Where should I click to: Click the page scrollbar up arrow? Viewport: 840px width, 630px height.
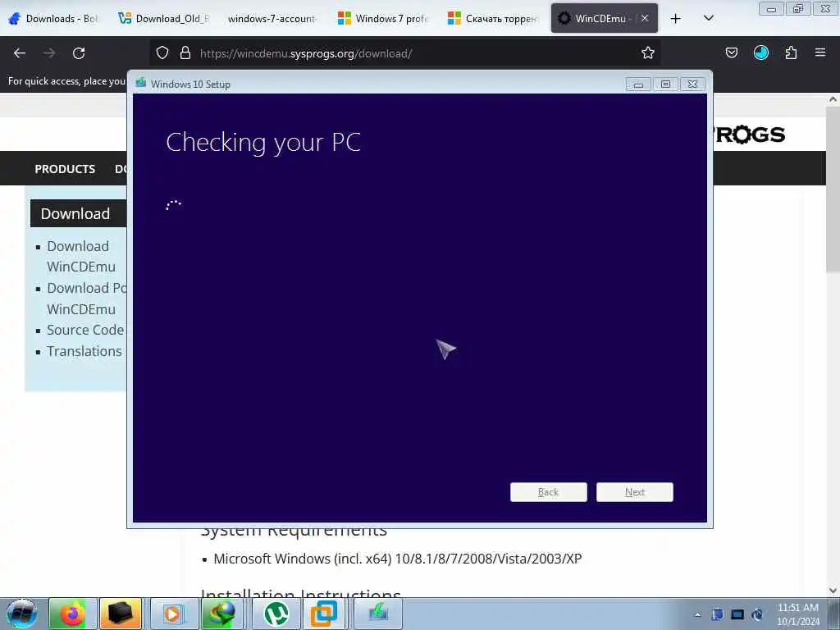point(833,99)
